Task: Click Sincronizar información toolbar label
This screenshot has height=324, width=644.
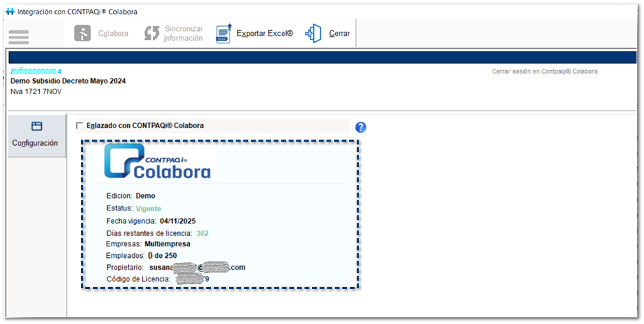Action: click(x=184, y=33)
